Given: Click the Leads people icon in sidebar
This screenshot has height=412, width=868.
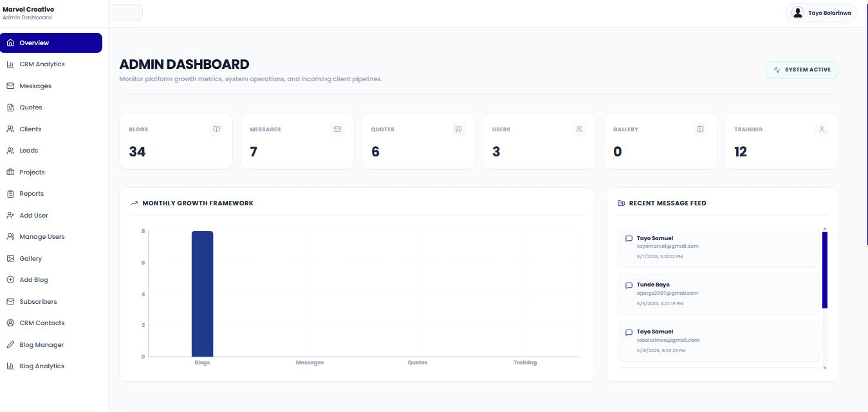Looking at the screenshot, I should [x=10, y=151].
